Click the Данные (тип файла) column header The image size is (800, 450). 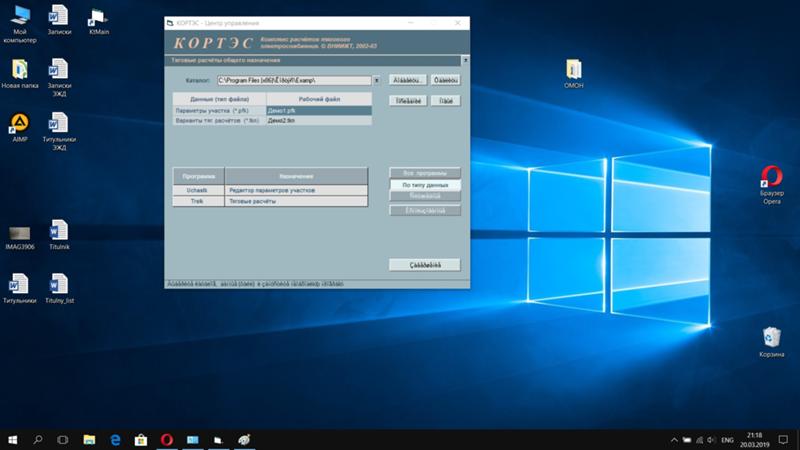pos(219,99)
